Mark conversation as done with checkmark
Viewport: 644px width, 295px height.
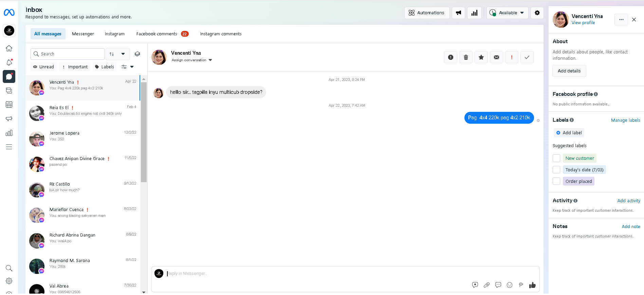click(527, 57)
